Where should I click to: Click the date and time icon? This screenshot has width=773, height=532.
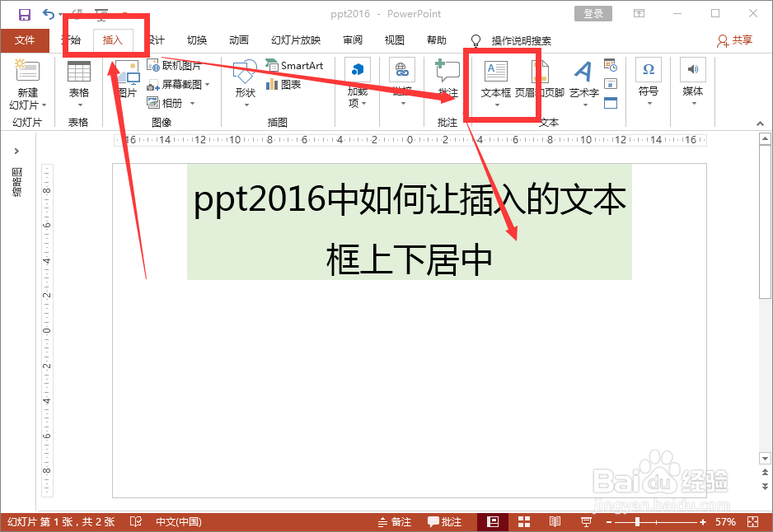(x=611, y=65)
